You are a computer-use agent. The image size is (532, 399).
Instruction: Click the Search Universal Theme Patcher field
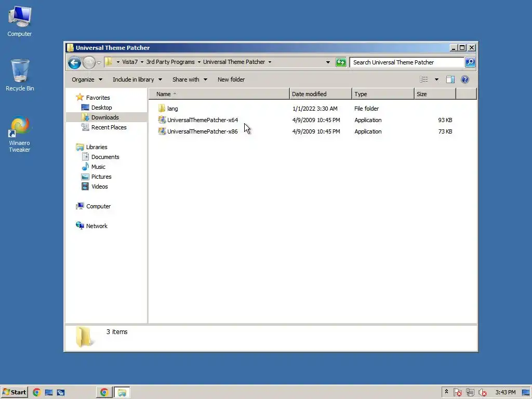point(407,62)
